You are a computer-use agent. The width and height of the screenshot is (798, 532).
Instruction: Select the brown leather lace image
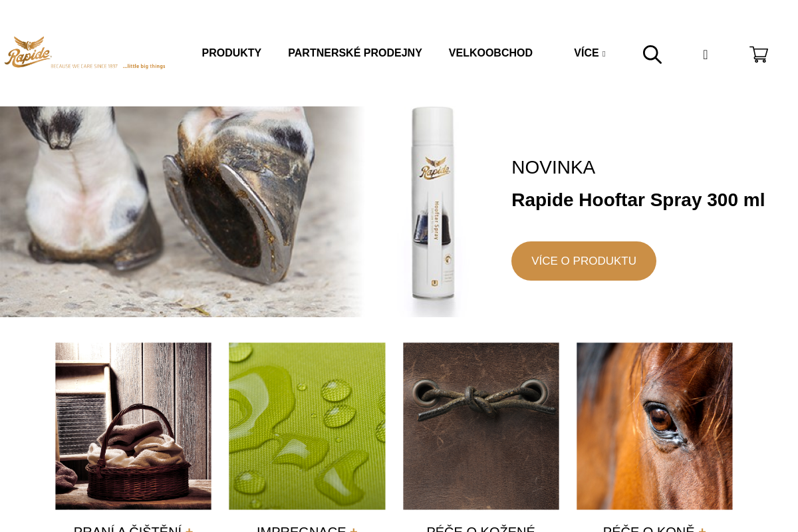(481, 426)
